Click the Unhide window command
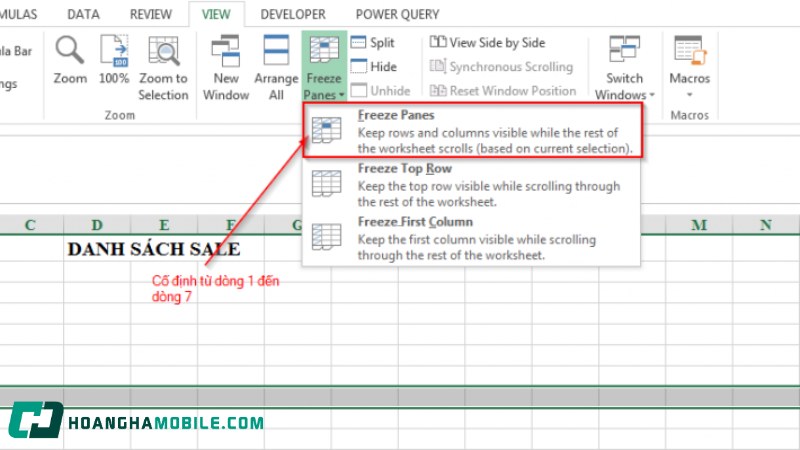 [x=381, y=90]
